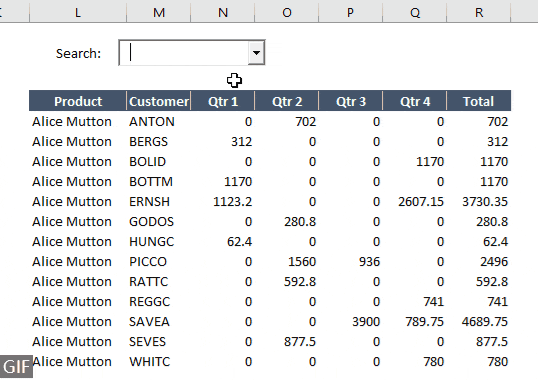Click the Qtr 3 table header
Viewport: 538px width, 380px height.
(350, 101)
